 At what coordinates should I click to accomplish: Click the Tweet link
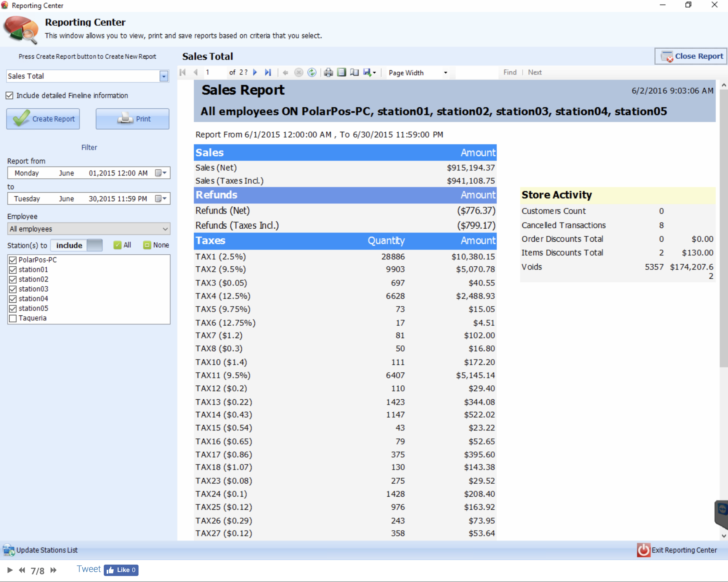point(88,569)
